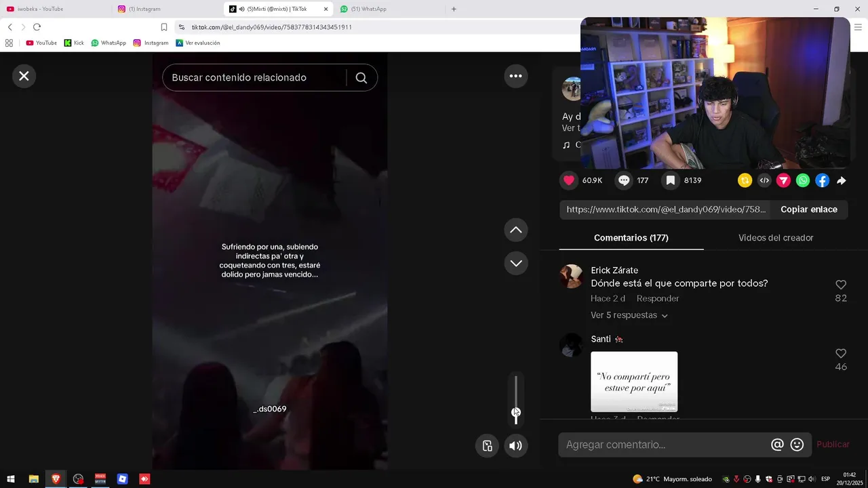Open more share options arrow
Image resolution: width=868 pixels, height=488 pixels.
[842, 181]
